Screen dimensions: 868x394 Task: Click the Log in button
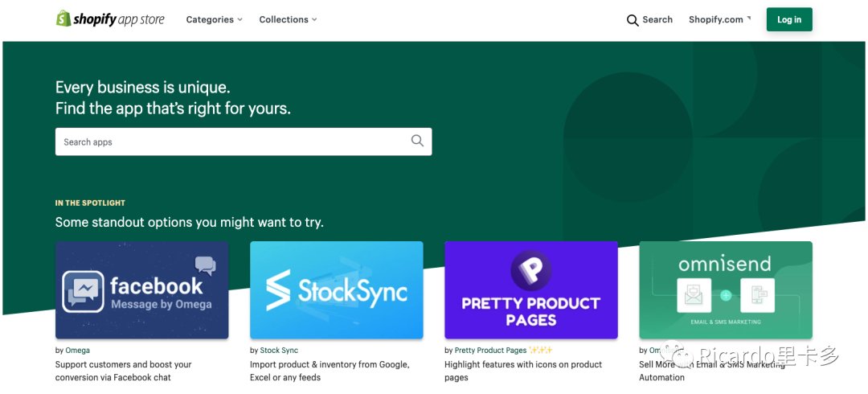click(789, 19)
